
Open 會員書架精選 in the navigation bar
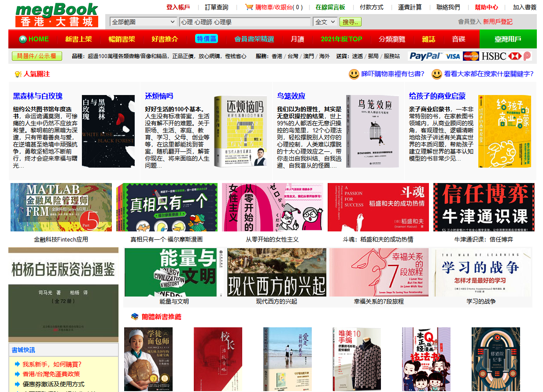tap(254, 39)
